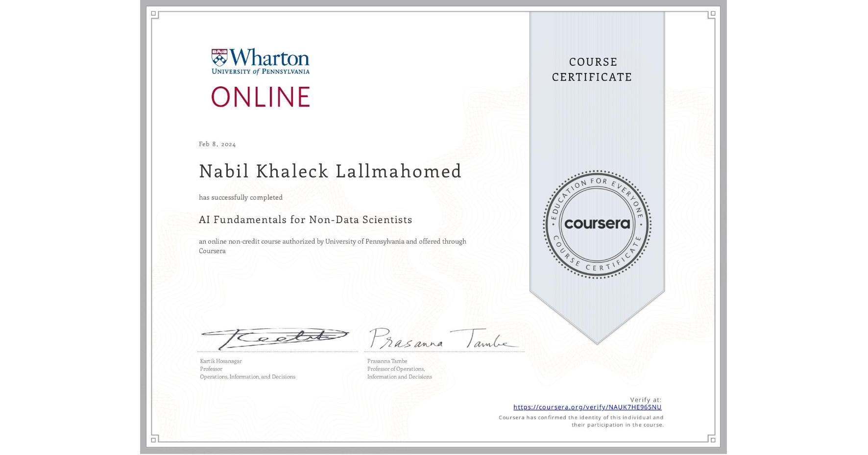Select the date Feb 8, 2024
Image resolution: width=868 pixels, height=455 pixels.
(217, 144)
